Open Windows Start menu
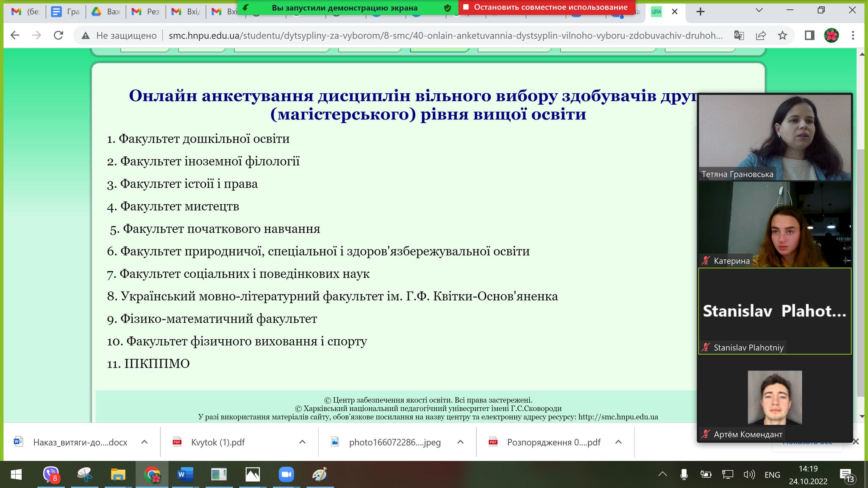Screen dimensions: 868x488 tap(16, 474)
